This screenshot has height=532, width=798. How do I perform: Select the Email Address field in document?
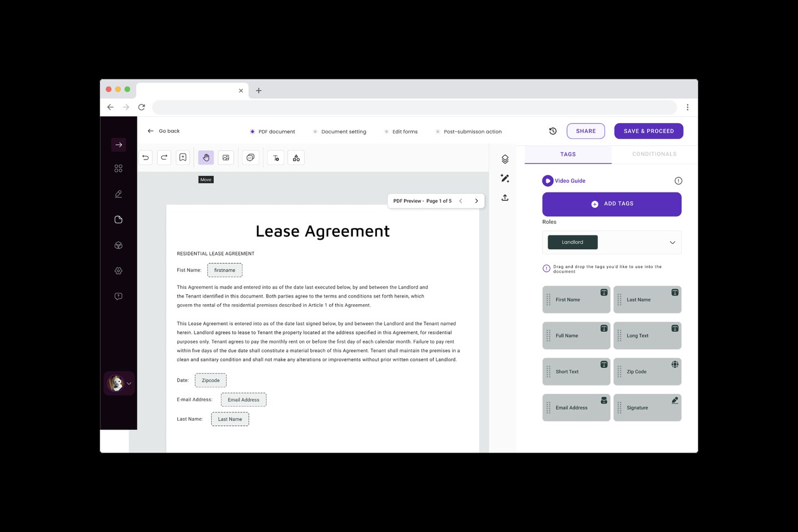pos(244,400)
